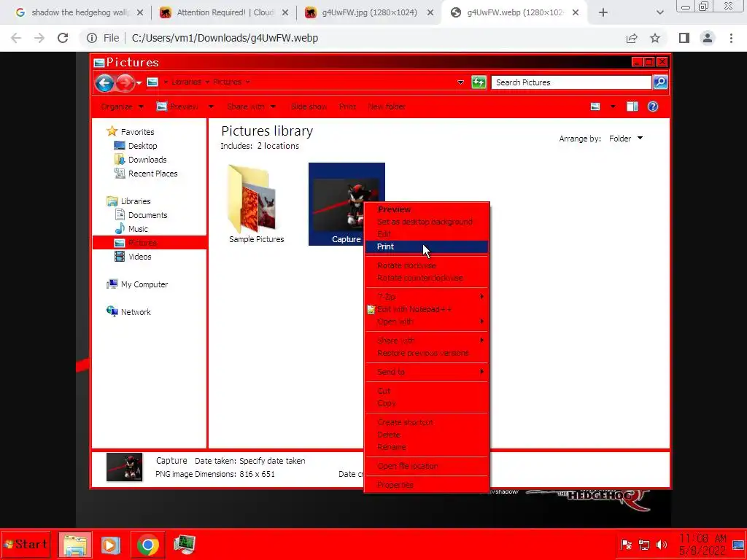Screen dimensions: 747x560
Task: Open the view options dropdown arrow
Action: [x=613, y=106]
